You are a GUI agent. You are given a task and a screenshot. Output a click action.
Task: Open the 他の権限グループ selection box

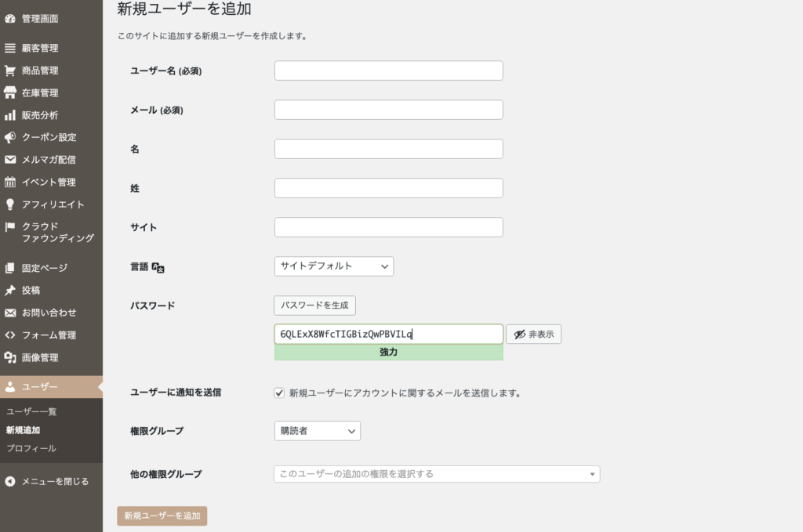[436, 474]
